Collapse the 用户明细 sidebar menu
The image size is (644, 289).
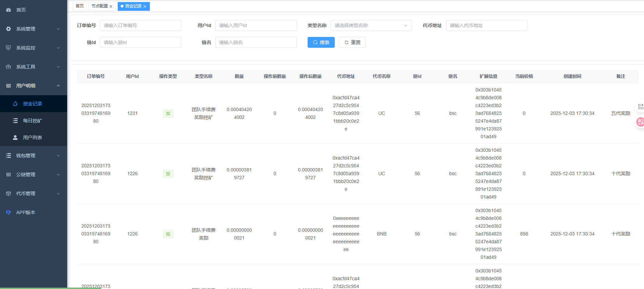click(x=34, y=86)
